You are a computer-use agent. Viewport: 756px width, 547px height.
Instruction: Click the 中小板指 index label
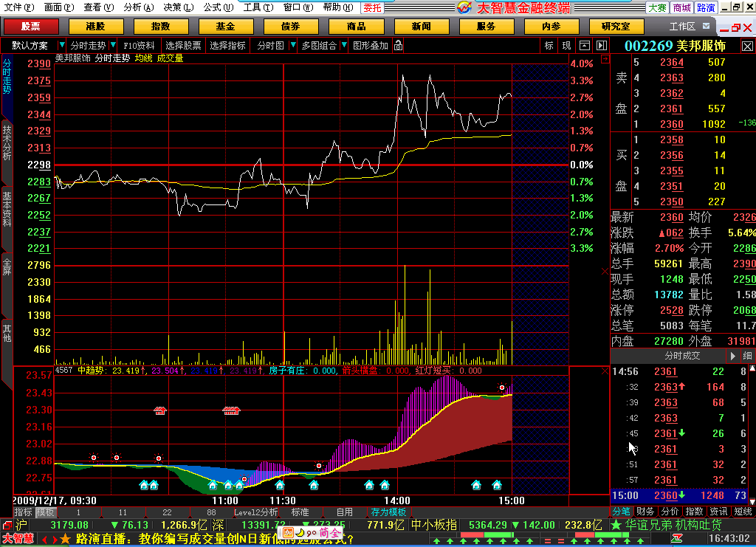[433, 525]
